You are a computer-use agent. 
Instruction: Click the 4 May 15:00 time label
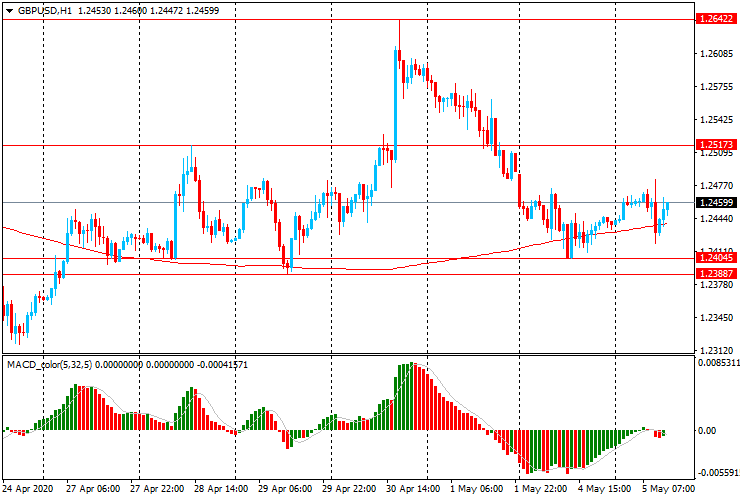[x=606, y=490]
